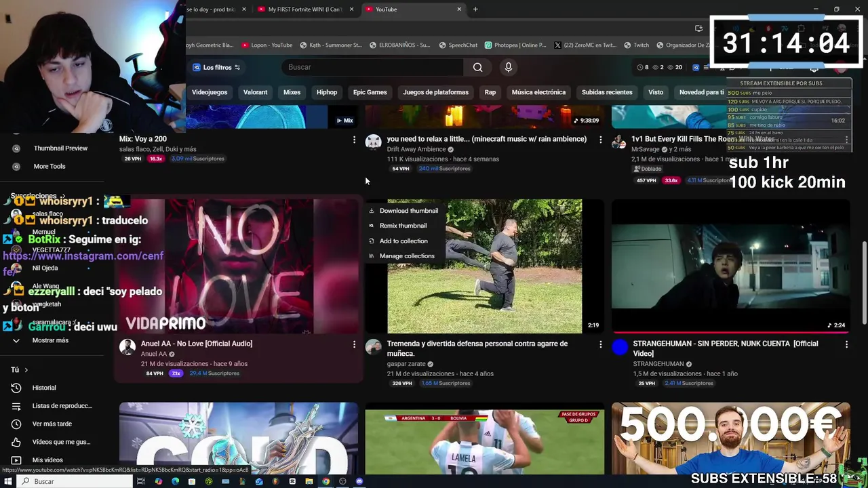
Task: Select the Rap category chip
Action: pos(490,92)
